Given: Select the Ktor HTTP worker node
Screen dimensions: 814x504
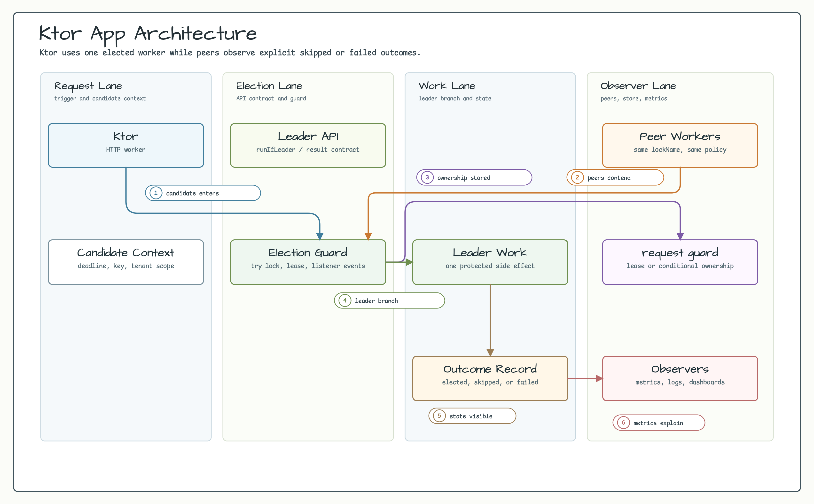Looking at the screenshot, I should 126,145.
